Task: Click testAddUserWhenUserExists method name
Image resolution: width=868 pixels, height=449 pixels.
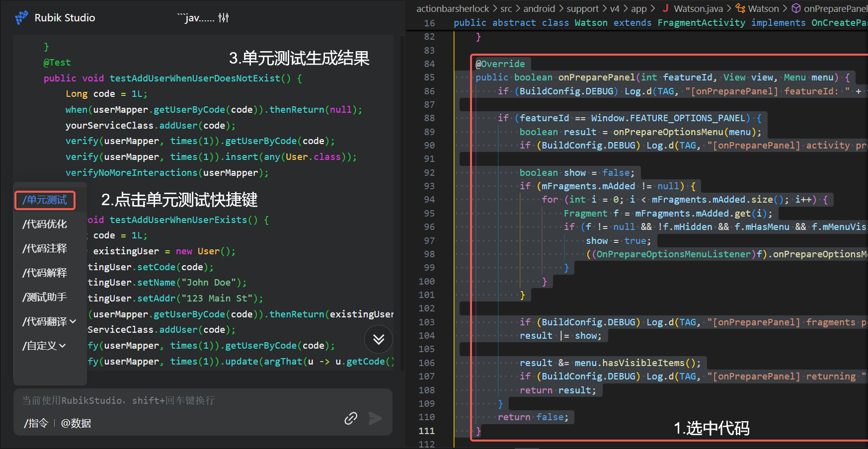Action: (178, 220)
